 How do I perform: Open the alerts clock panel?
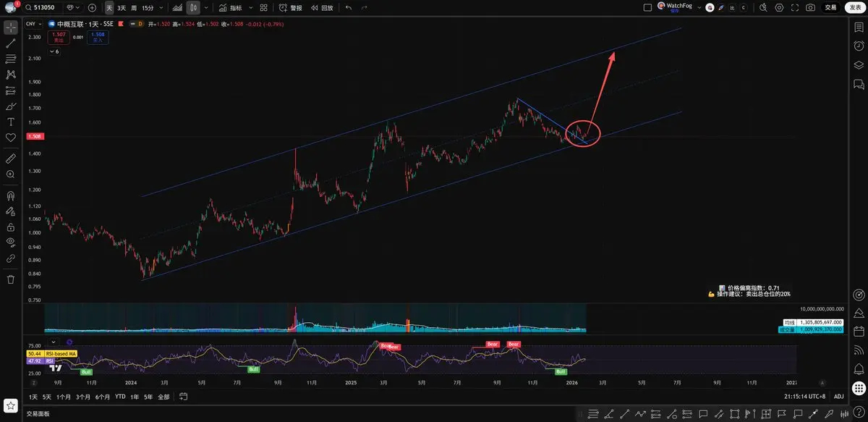click(859, 46)
